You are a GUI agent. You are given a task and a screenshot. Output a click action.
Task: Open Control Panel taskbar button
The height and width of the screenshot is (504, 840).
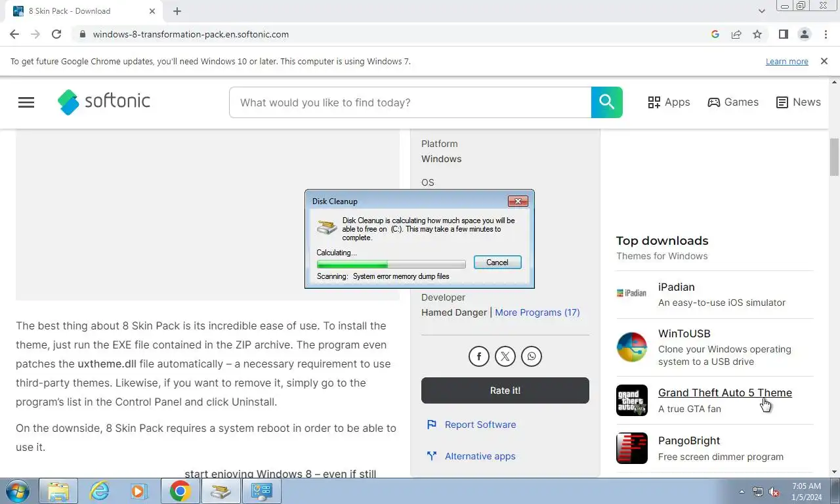point(262,491)
